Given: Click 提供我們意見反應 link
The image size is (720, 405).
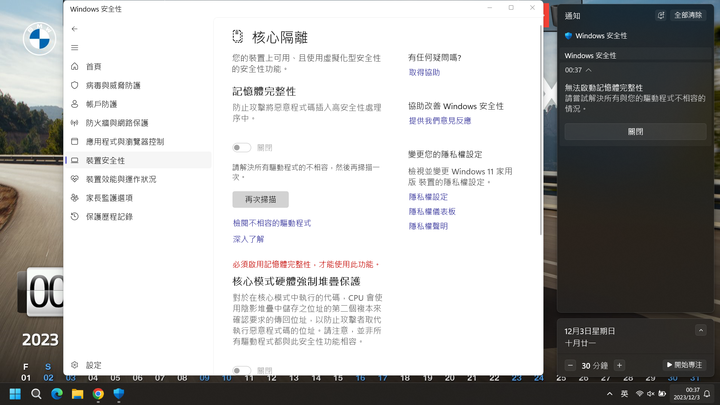Looking at the screenshot, I should click(x=440, y=121).
